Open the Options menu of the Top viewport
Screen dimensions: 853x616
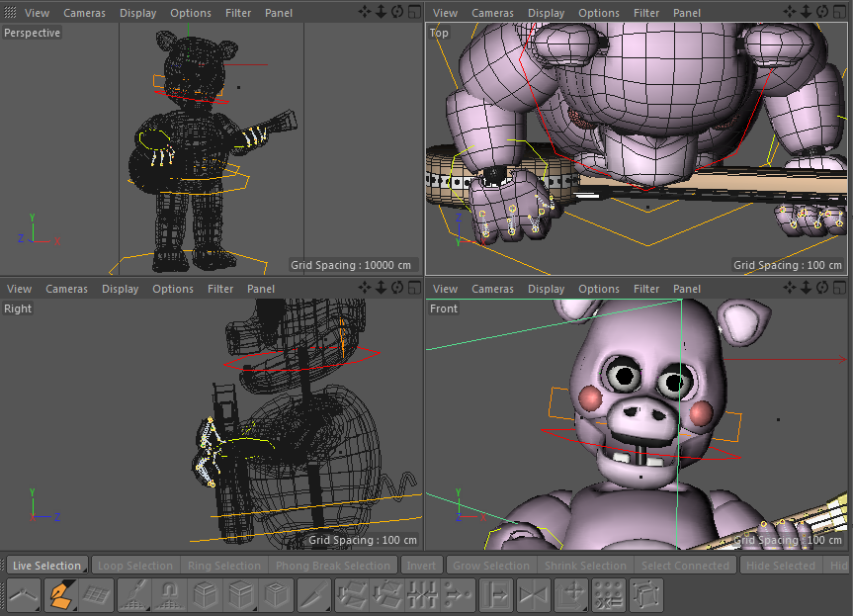(x=599, y=13)
